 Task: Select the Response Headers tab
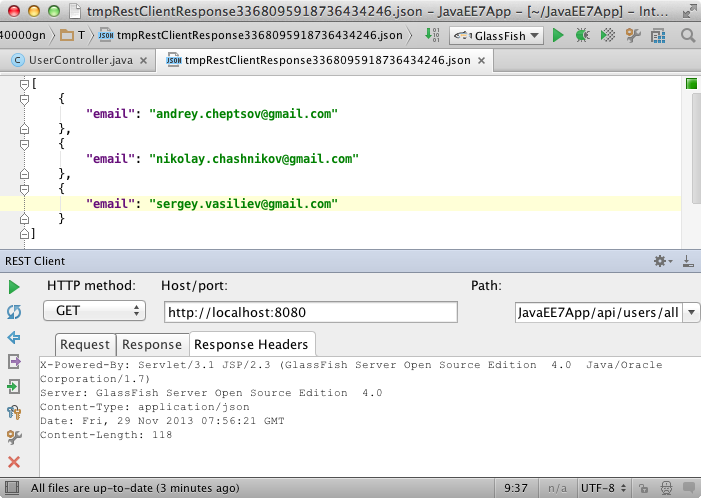[251, 345]
